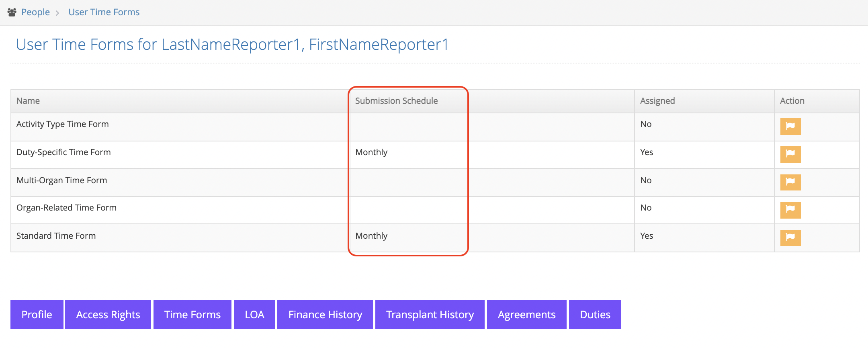Screen dimensions: 868x348
Task: Open Transplant History tab
Action: [430, 314]
